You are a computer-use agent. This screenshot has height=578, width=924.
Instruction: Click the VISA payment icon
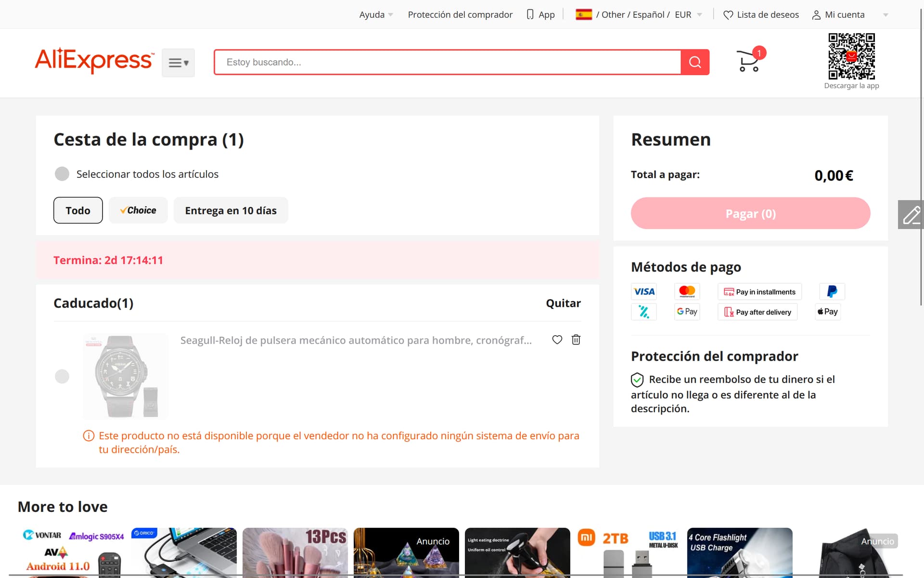pyautogui.click(x=644, y=291)
